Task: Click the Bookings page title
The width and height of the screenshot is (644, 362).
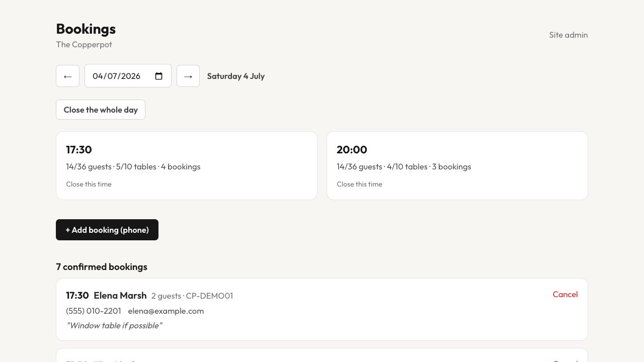Action: [x=86, y=29]
